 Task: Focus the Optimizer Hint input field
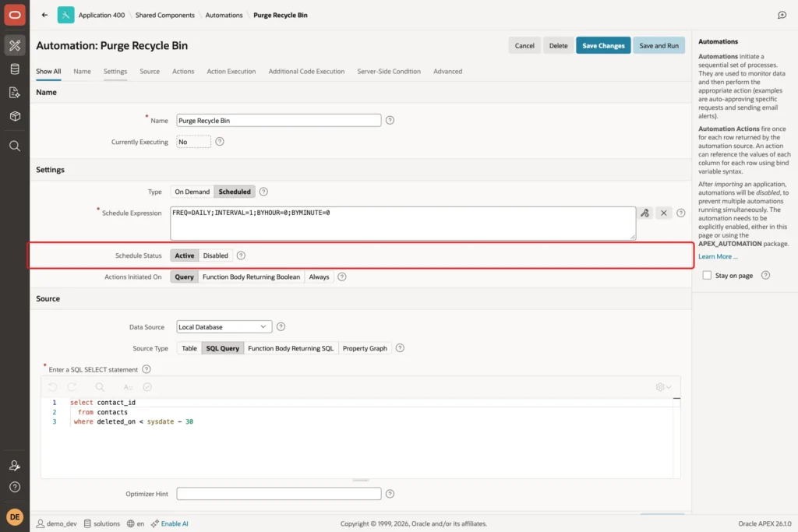[x=279, y=494]
